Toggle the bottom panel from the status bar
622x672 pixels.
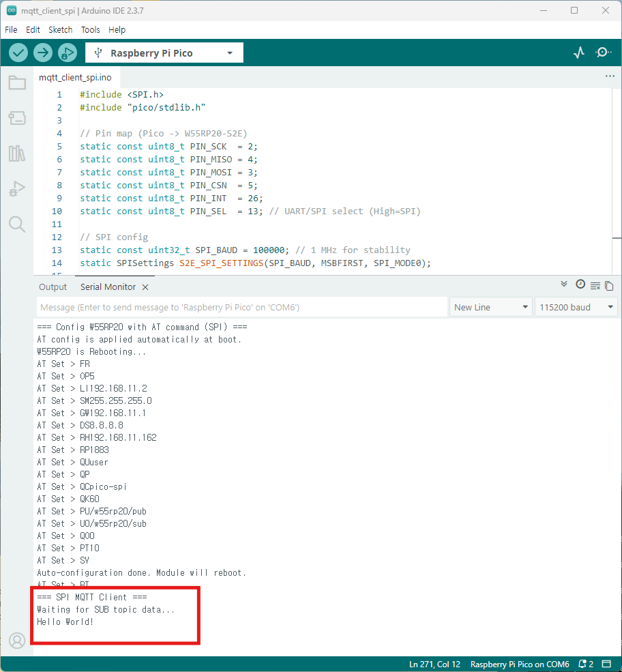(x=606, y=664)
